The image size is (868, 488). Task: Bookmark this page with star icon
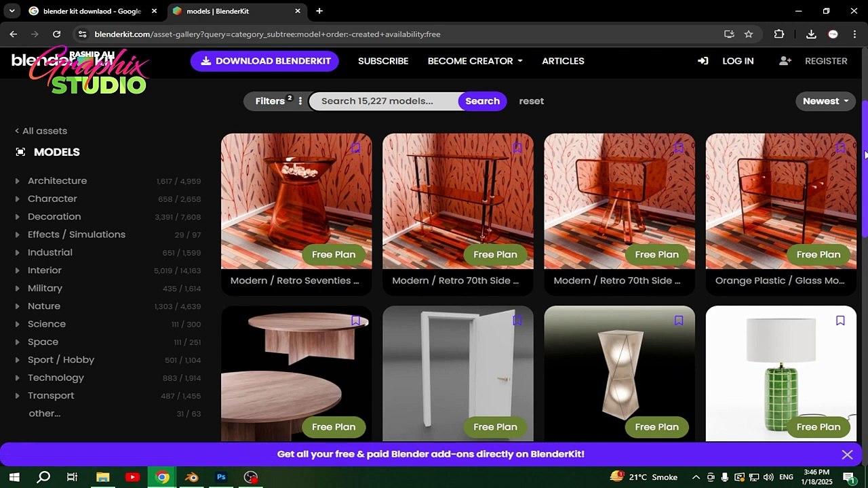(749, 34)
